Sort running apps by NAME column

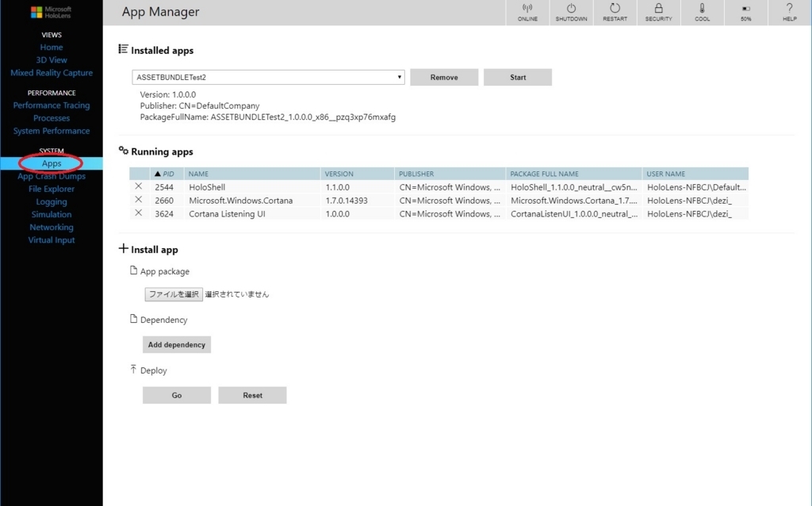[251, 174]
